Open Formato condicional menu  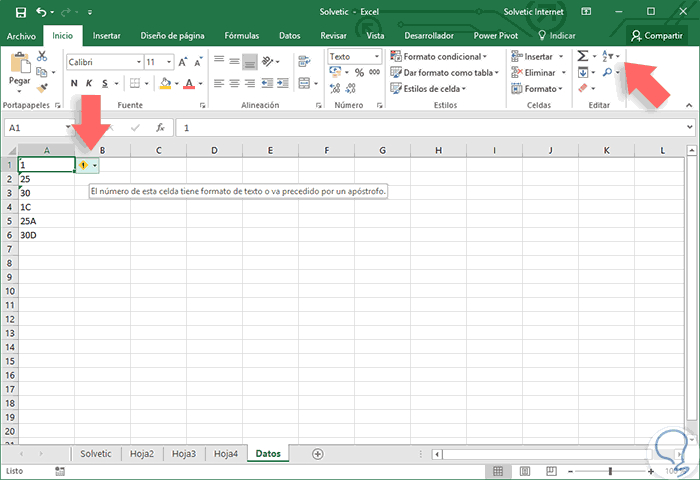point(438,57)
